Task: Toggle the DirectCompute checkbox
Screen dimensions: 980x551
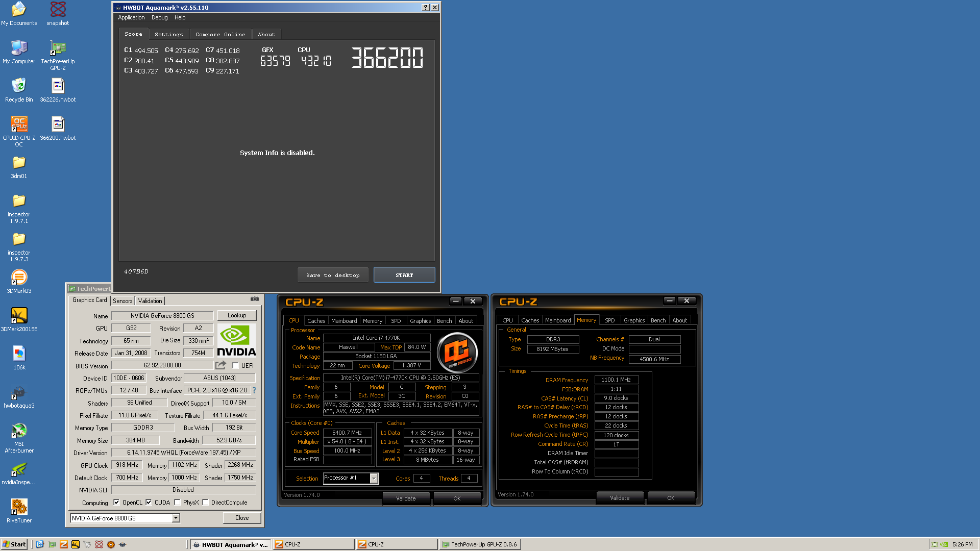Action: pyautogui.click(x=205, y=502)
